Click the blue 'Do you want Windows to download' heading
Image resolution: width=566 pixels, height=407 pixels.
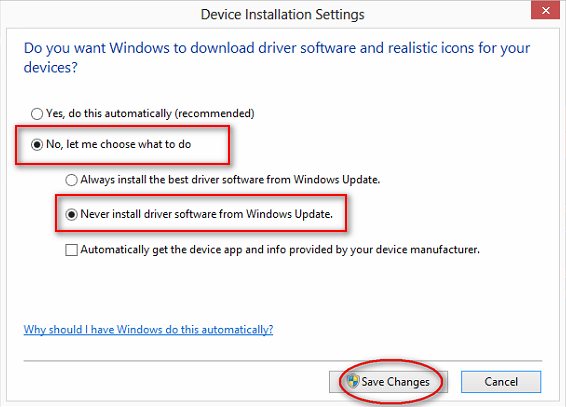click(277, 58)
